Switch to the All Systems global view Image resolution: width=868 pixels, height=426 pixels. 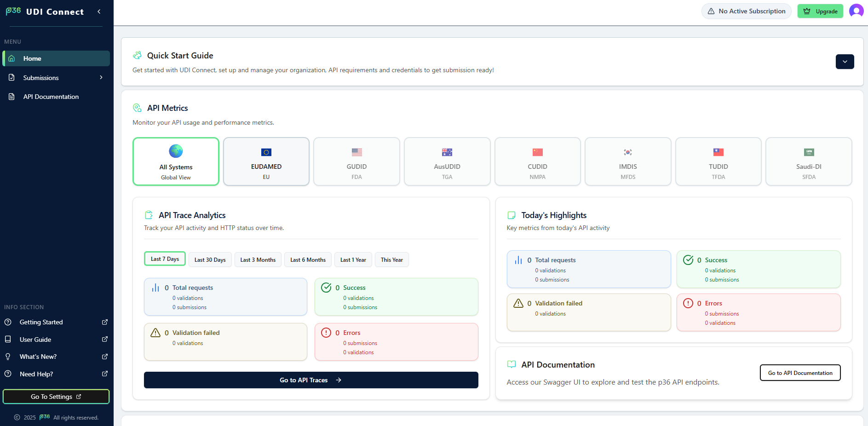(x=176, y=161)
